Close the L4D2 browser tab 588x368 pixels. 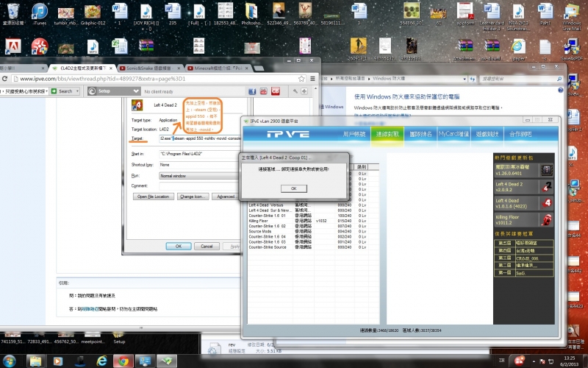(111, 68)
